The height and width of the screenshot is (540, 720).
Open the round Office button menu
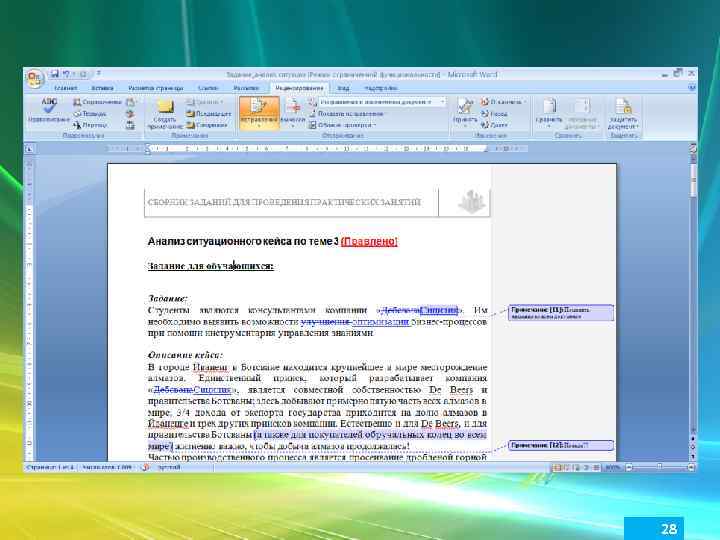pyautogui.click(x=34, y=78)
